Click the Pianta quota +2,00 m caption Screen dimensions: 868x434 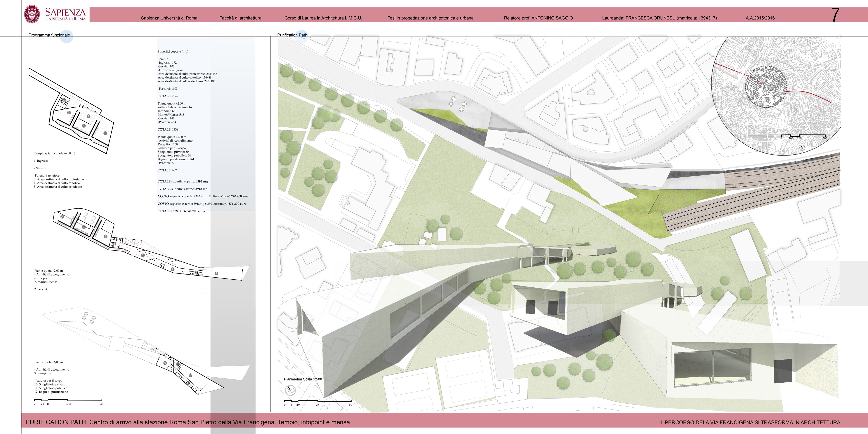pyautogui.click(x=49, y=270)
